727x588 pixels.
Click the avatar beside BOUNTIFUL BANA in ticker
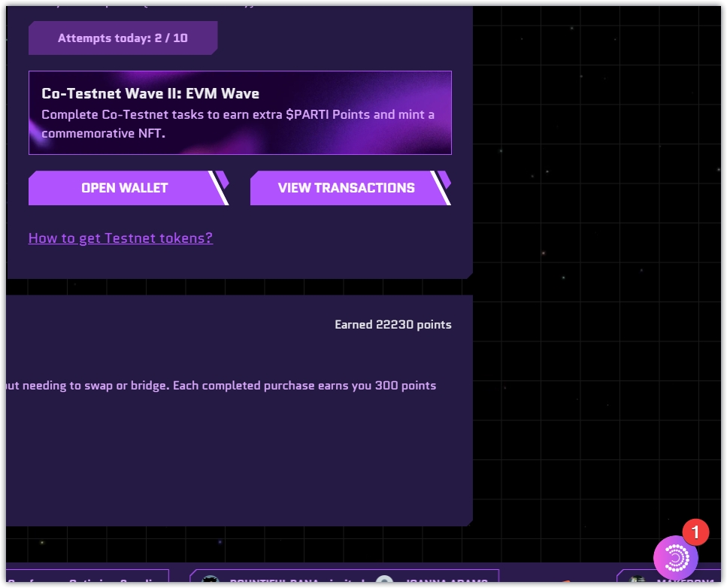(211, 581)
